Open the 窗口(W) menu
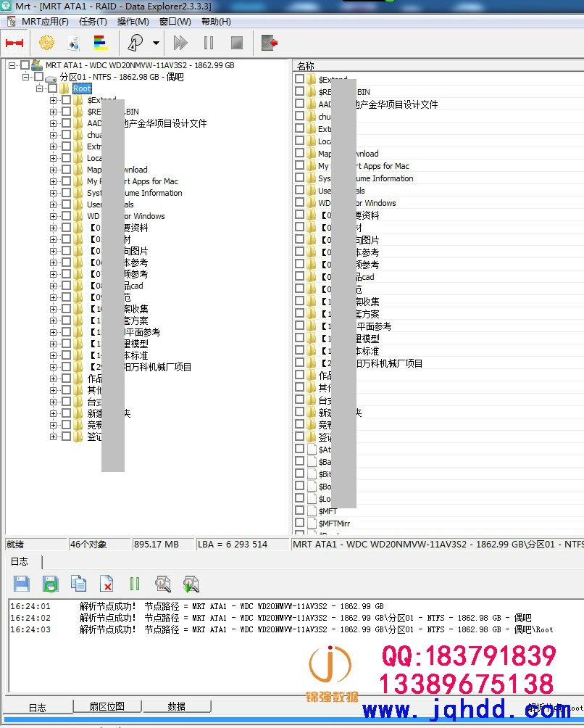Screen dimensions: 584x728 [x=175, y=22]
